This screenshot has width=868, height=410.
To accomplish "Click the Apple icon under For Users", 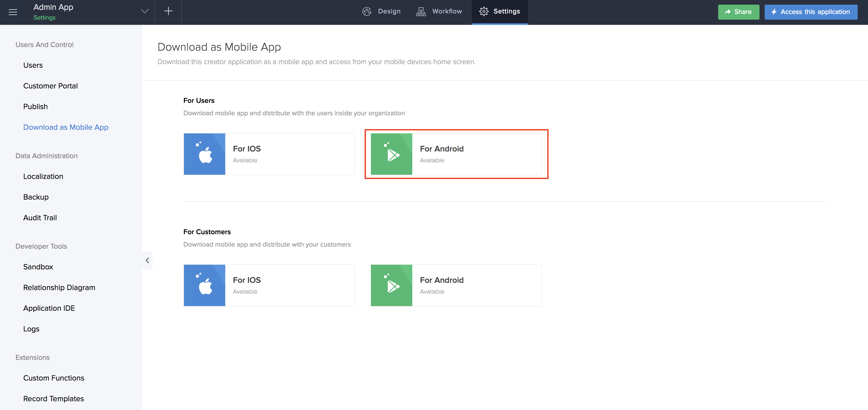I will coord(205,154).
